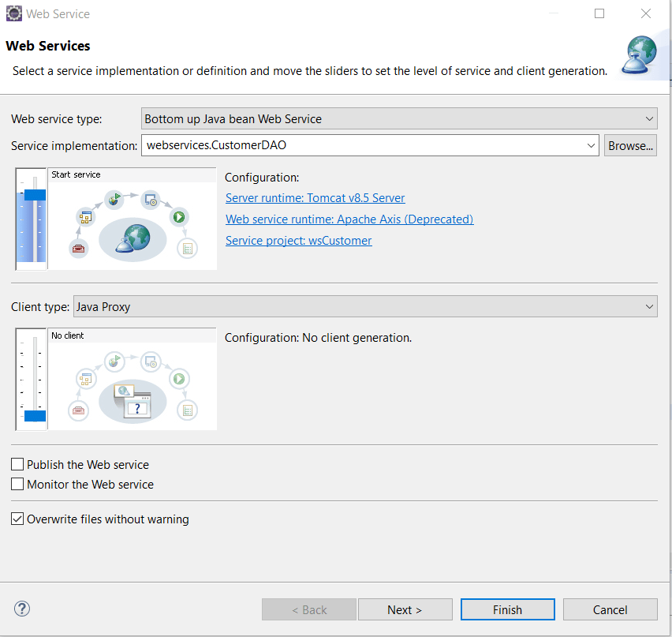Click the green play Start stage icon in service diagram
Screen dimensions: 672x637
pos(179,216)
